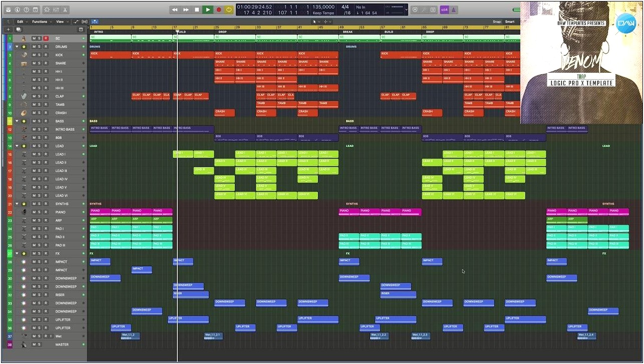Open the Toolbar toggle button
This screenshot has width=644, height=364.
tap(35, 10)
